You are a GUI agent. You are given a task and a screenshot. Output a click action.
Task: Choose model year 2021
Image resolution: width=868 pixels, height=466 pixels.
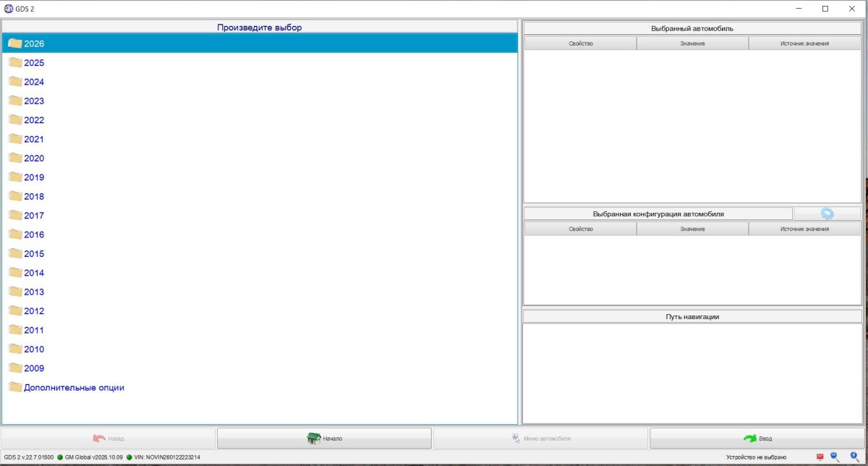pos(260,139)
